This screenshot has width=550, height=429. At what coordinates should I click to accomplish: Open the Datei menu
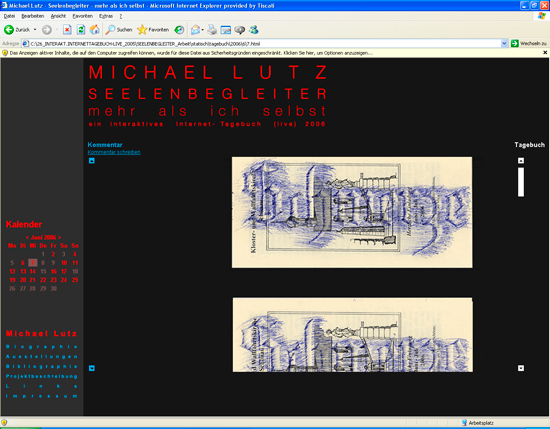(9, 16)
